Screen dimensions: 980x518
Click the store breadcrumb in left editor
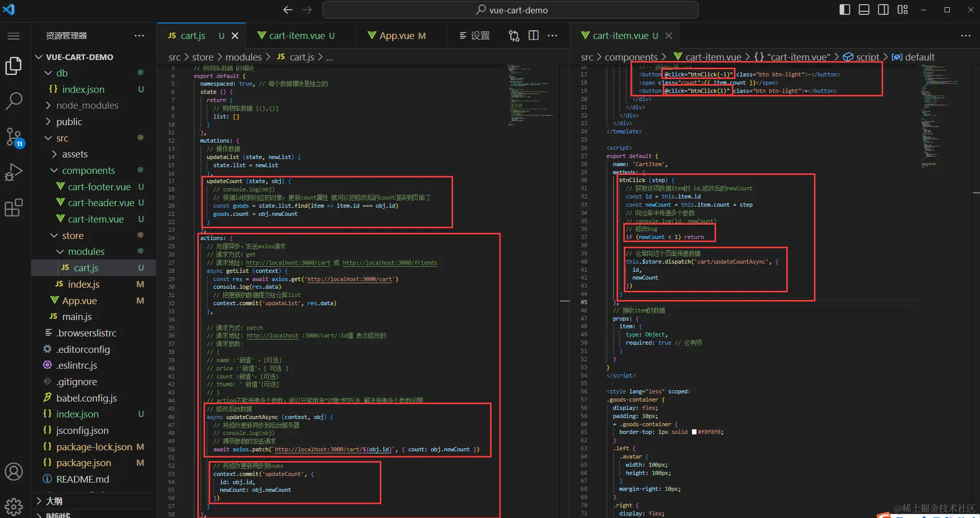click(x=202, y=57)
